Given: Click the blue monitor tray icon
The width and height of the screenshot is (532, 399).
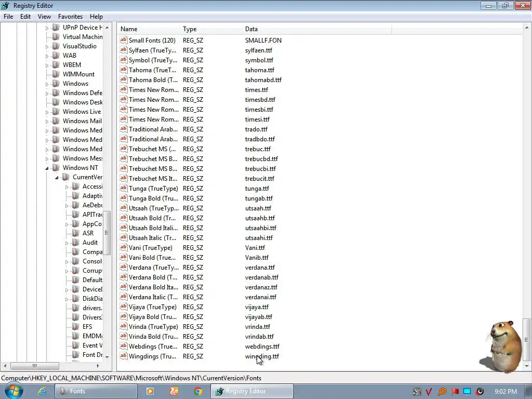Looking at the screenshot, I should tap(467, 392).
